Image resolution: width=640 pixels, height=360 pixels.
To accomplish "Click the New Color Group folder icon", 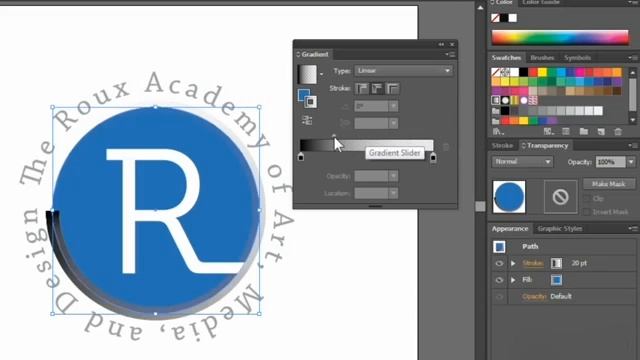I will coord(584,131).
